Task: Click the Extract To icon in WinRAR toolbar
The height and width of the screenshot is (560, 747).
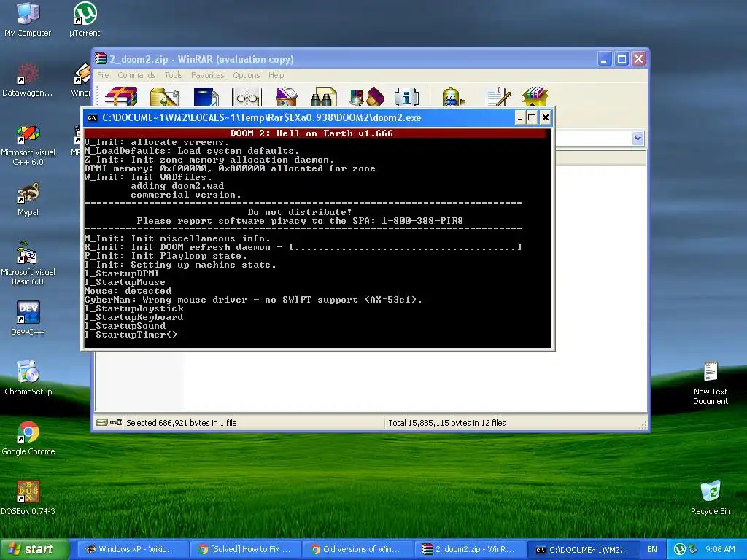Action: pos(164,97)
